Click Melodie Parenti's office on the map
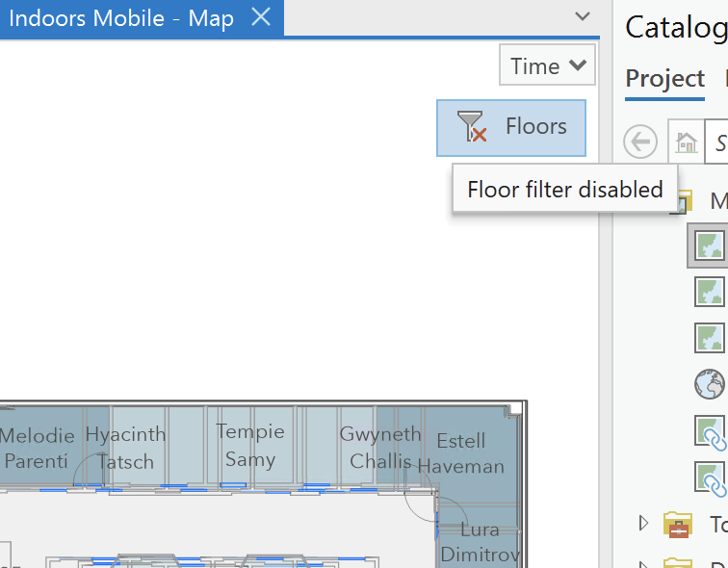This screenshot has height=568, width=728. pos(37,448)
